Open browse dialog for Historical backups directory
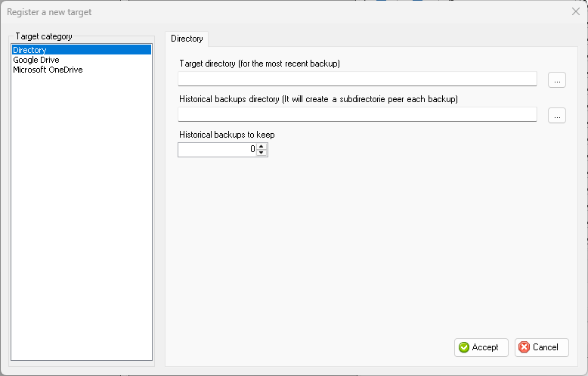Image resolution: width=588 pixels, height=376 pixels. 557,116
